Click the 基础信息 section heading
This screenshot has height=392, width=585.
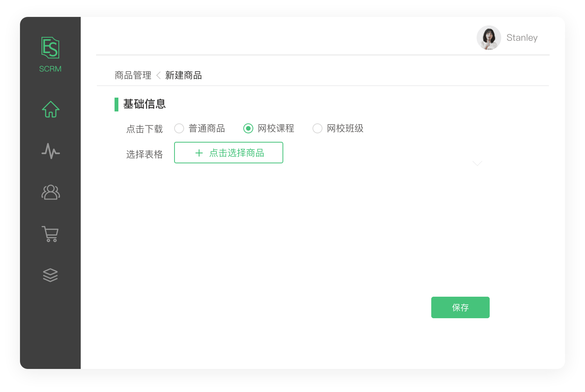coord(145,104)
